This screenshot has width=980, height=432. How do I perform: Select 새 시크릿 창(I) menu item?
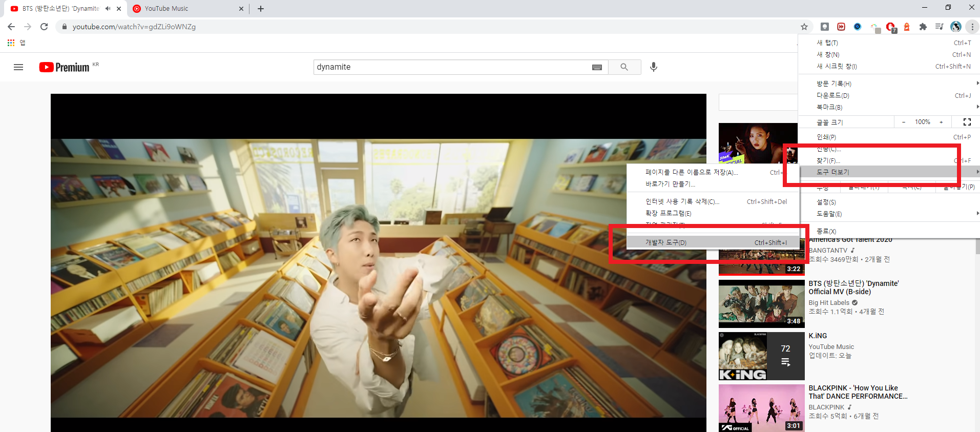(889, 67)
